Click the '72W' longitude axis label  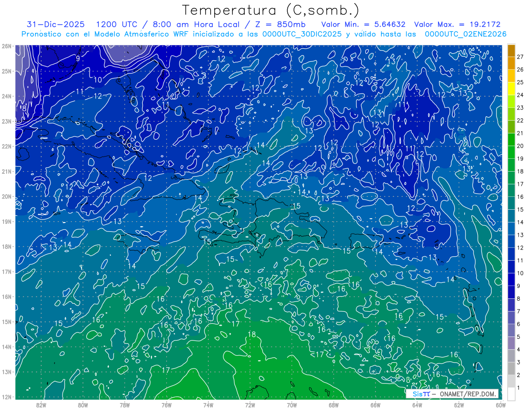click(x=250, y=405)
